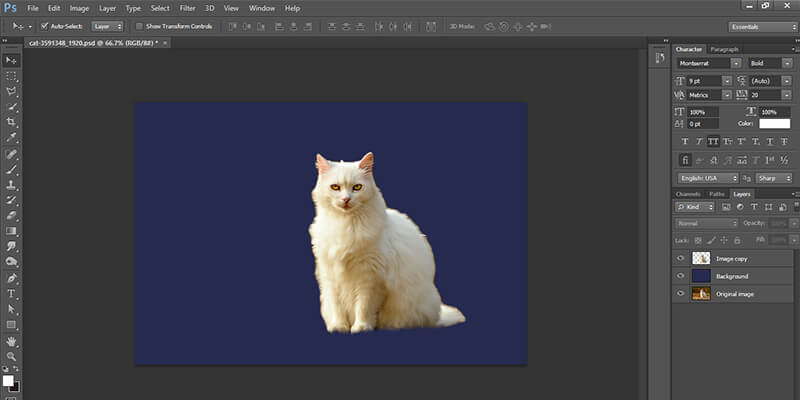Click the lock position icon
This screenshot has height=400, width=800.
coord(723,240)
